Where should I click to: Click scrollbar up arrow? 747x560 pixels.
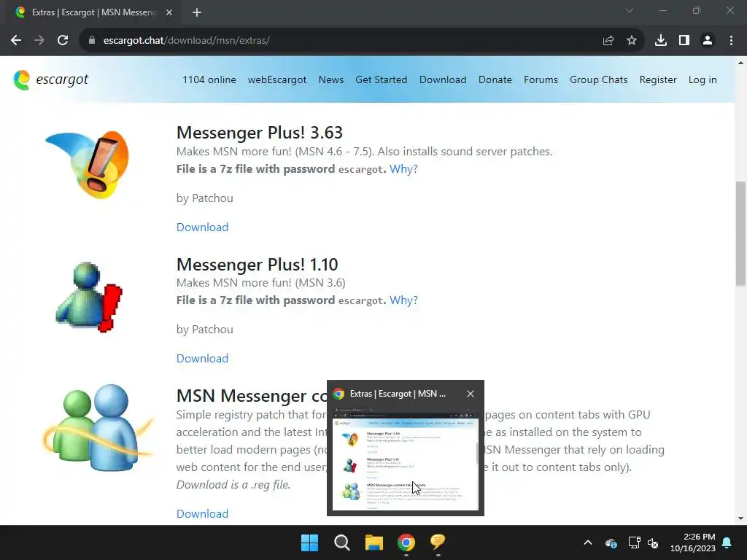[740, 63]
